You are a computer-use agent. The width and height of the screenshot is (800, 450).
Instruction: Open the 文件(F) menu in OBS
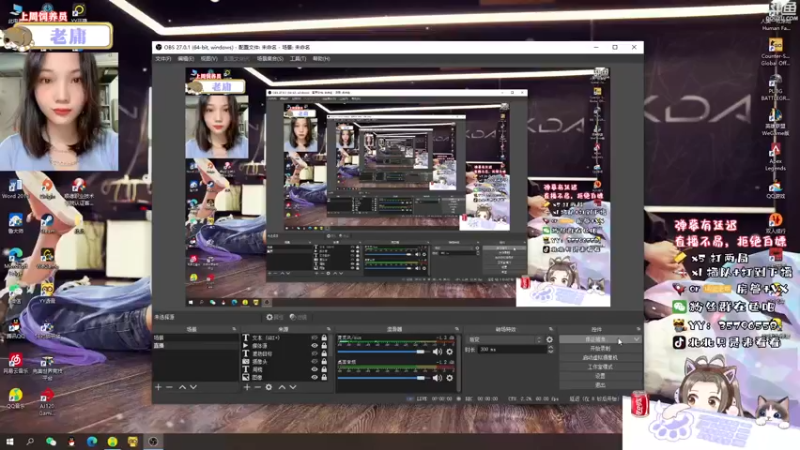tap(163, 59)
